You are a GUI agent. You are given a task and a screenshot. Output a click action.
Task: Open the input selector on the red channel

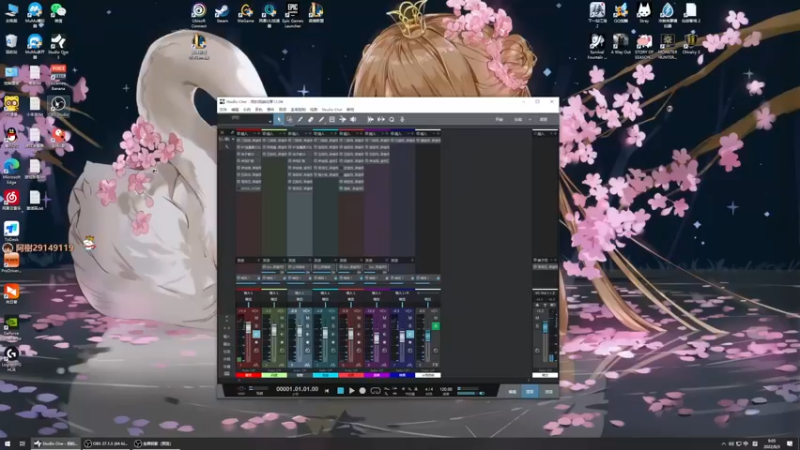pos(248,293)
